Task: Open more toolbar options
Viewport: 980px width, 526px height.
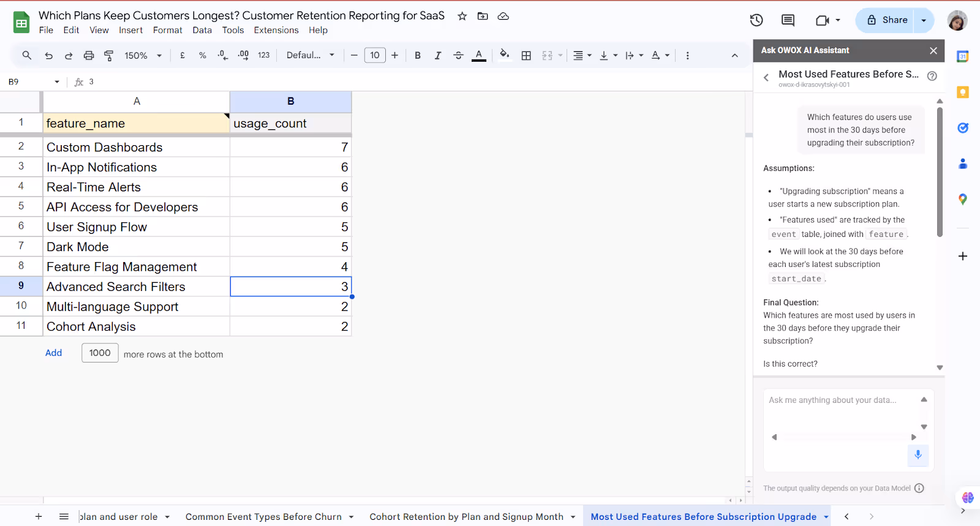Action: pyautogui.click(x=687, y=55)
